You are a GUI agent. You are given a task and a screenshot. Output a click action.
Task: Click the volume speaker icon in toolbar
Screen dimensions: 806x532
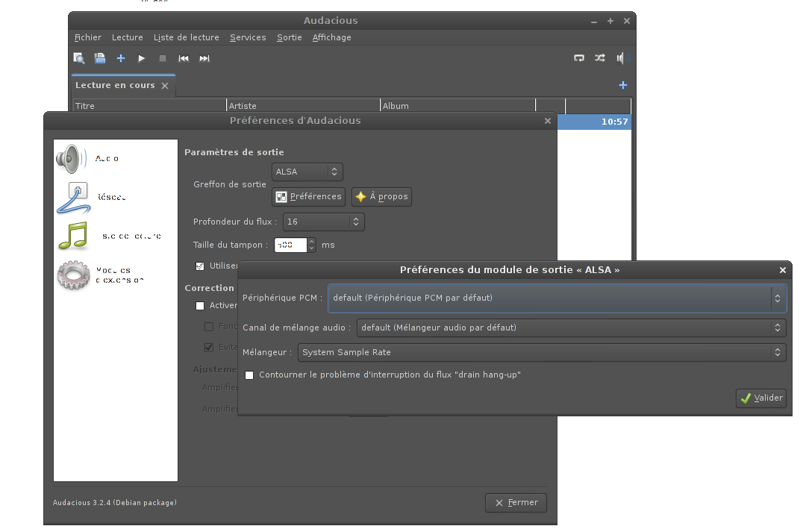pyautogui.click(x=622, y=58)
